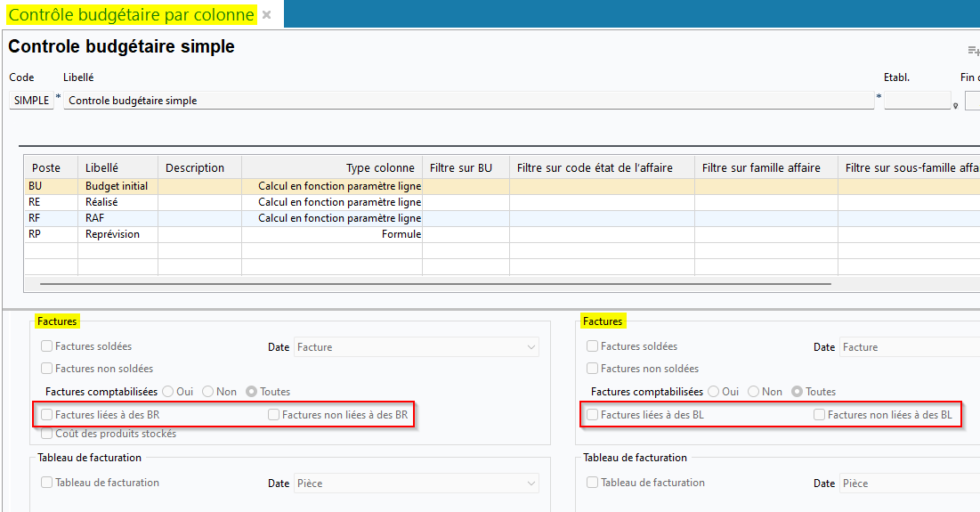Check the Coût des produits stockés box
This screenshot has height=512, width=980.
coord(46,435)
